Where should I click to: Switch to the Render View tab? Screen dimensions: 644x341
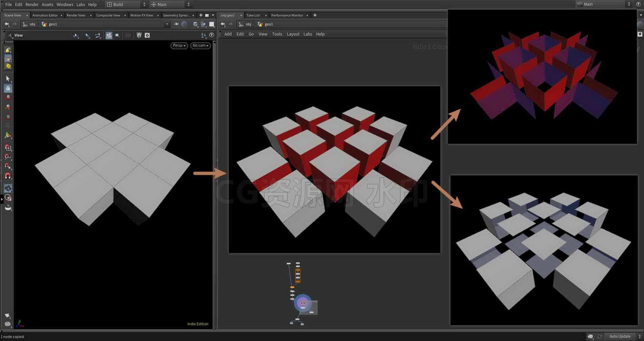coord(76,15)
